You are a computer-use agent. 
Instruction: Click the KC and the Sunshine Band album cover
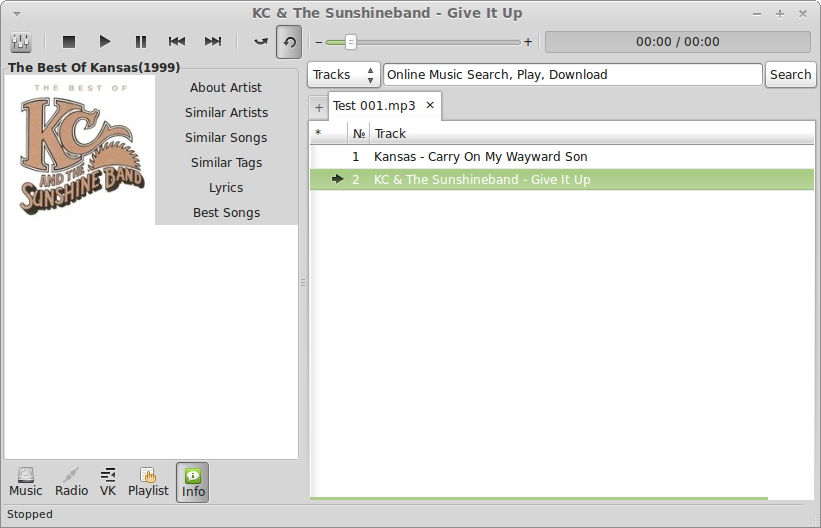(80, 150)
